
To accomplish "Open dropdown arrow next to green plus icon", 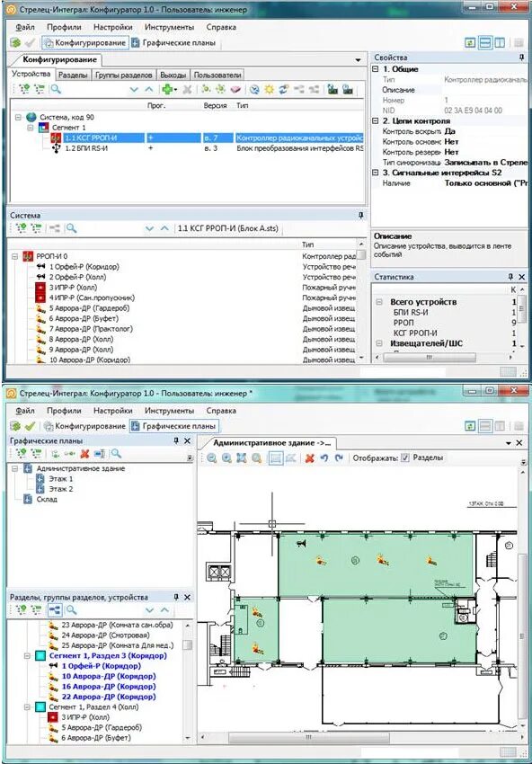I will (x=176, y=90).
